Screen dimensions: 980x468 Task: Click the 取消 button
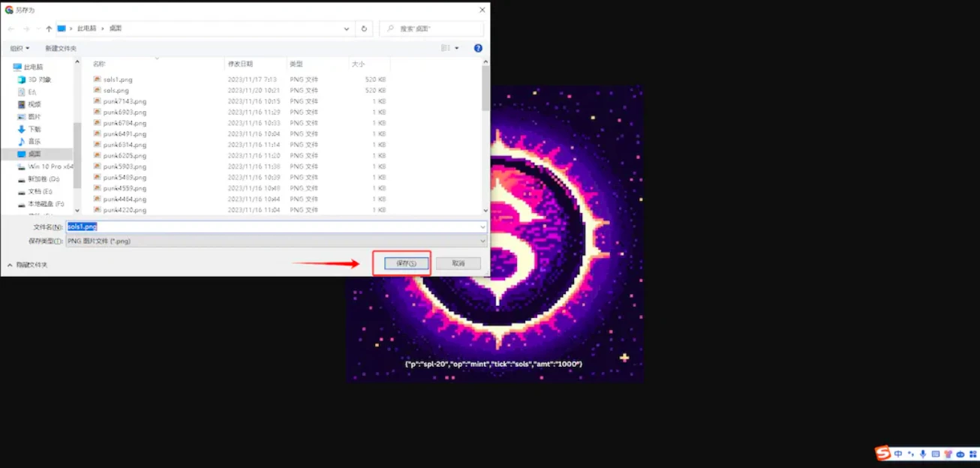pyautogui.click(x=458, y=263)
